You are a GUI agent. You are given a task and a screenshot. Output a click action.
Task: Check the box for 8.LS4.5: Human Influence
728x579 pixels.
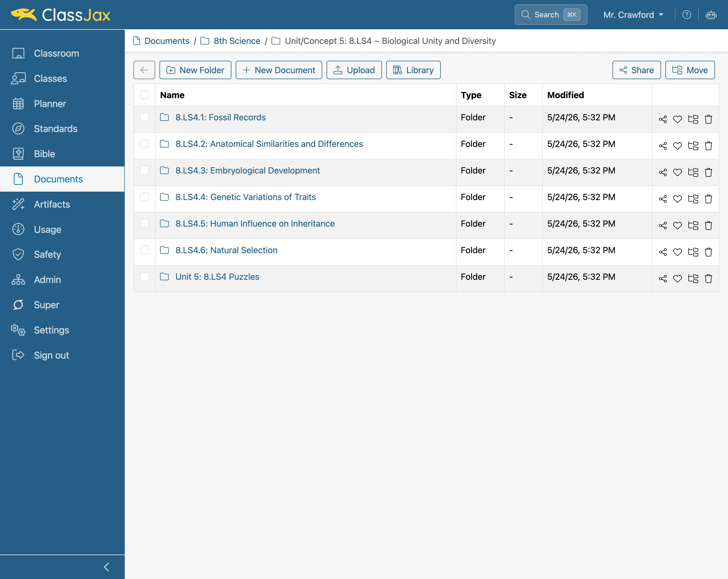(x=145, y=223)
